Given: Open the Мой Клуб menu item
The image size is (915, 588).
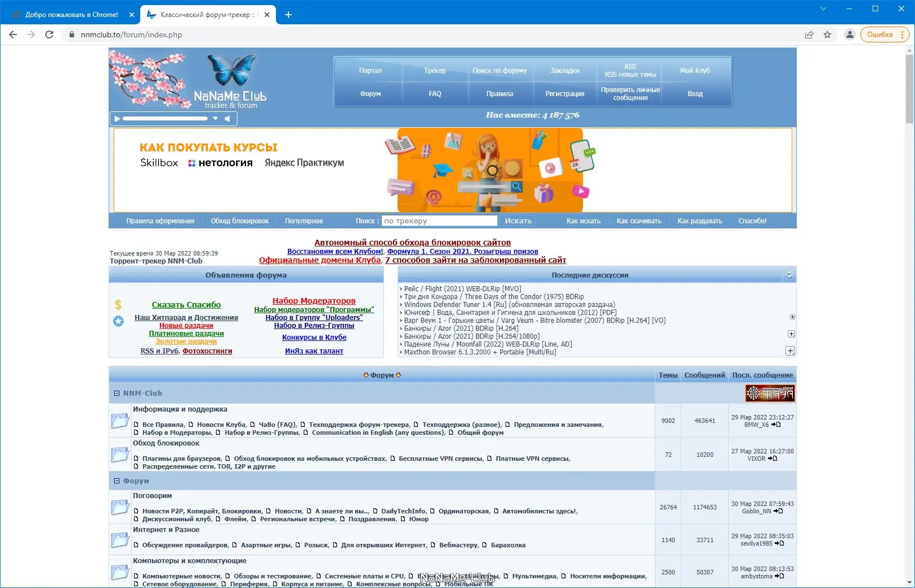Looking at the screenshot, I should coord(695,71).
